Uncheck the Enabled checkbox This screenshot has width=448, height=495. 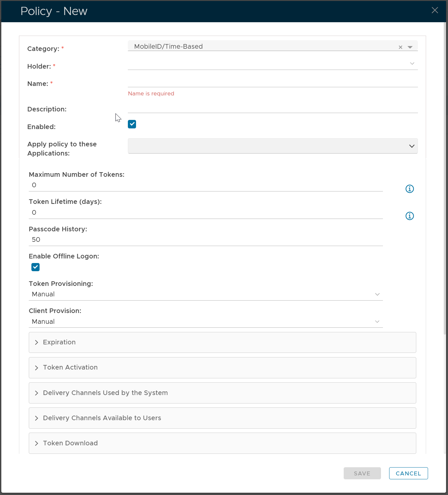[132, 124]
